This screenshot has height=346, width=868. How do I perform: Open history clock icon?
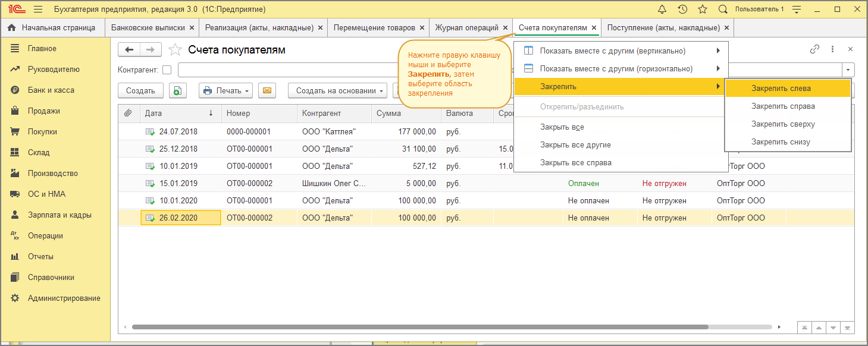pos(682,10)
